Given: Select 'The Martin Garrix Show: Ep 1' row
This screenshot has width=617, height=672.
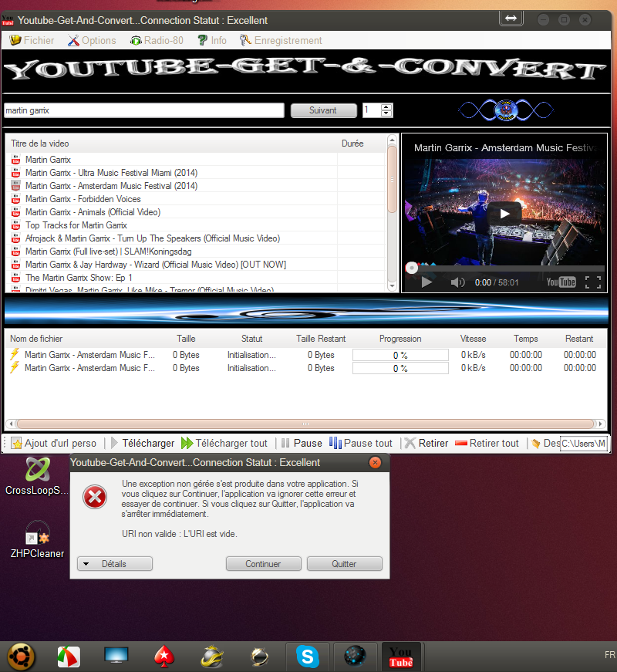Looking at the screenshot, I should tap(195, 278).
